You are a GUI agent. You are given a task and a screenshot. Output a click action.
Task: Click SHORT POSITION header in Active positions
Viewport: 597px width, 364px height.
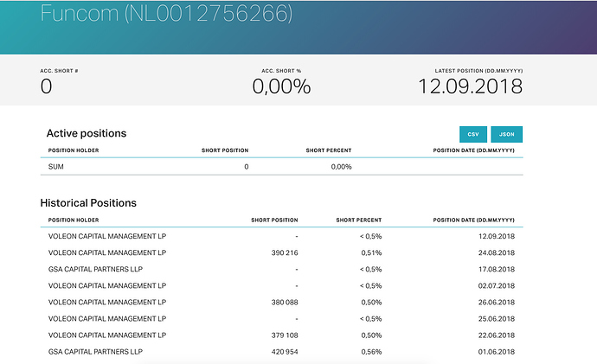pyautogui.click(x=225, y=150)
